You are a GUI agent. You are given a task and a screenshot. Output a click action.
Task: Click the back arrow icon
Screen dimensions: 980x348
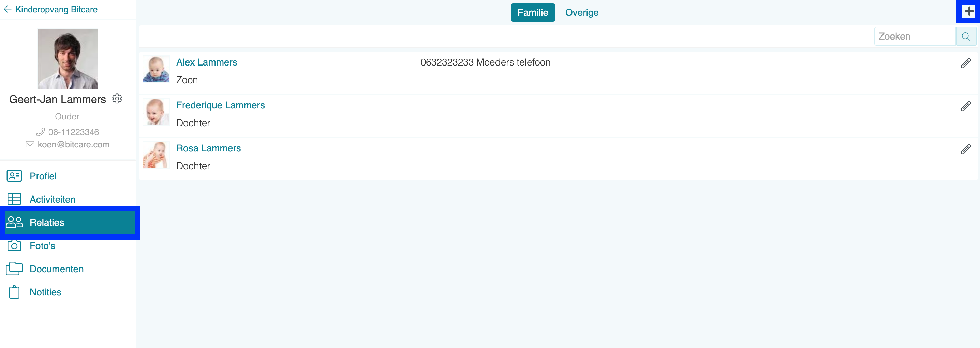tap(8, 9)
